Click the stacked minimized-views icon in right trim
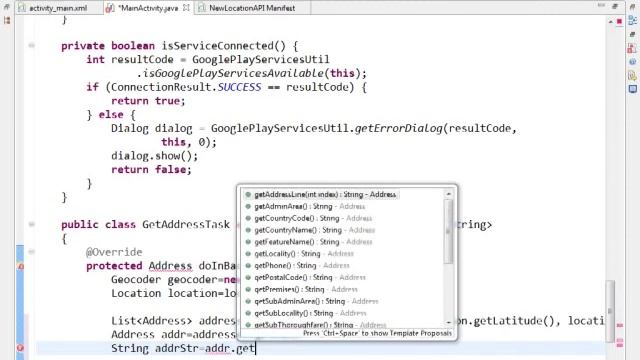Viewport: 640px width, 360px height. 633,35
